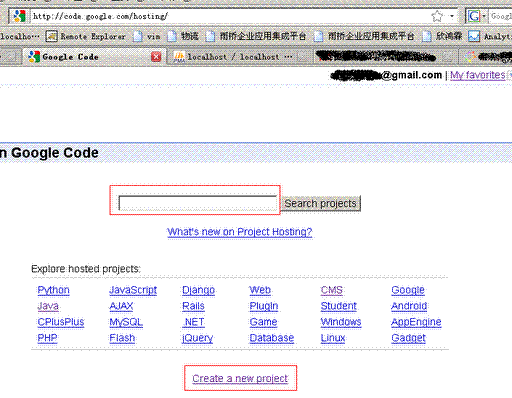Explore Python projects link

click(53, 290)
